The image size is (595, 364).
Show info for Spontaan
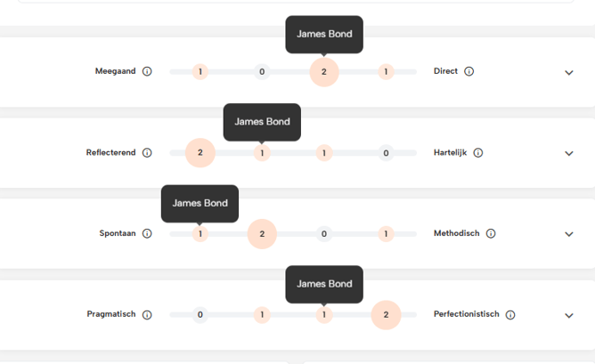[x=147, y=234]
